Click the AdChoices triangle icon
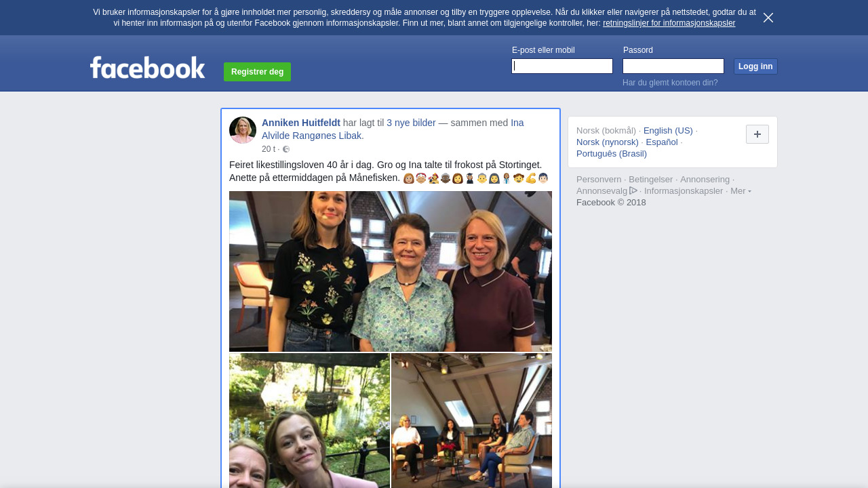The image size is (868, 488). tap(633, 190)
